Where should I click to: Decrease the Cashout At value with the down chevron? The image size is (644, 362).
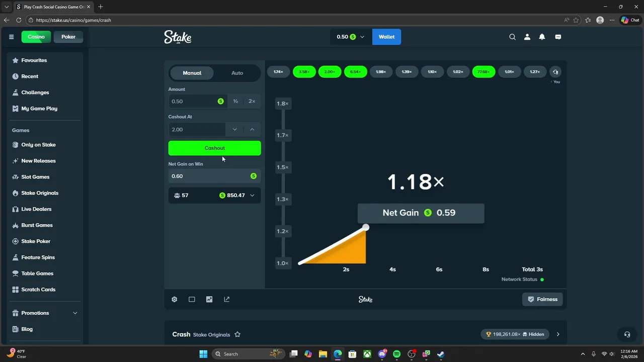click(234, 129)
